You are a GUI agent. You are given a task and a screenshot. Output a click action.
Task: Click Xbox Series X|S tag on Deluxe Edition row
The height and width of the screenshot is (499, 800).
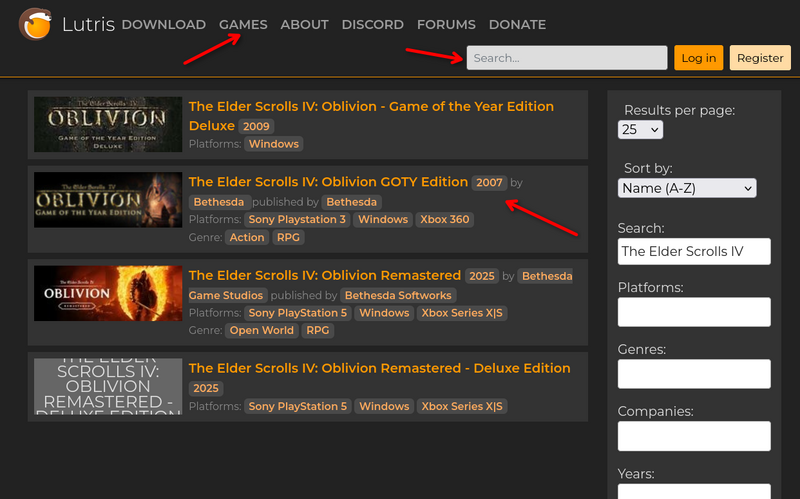click(462, 406)
